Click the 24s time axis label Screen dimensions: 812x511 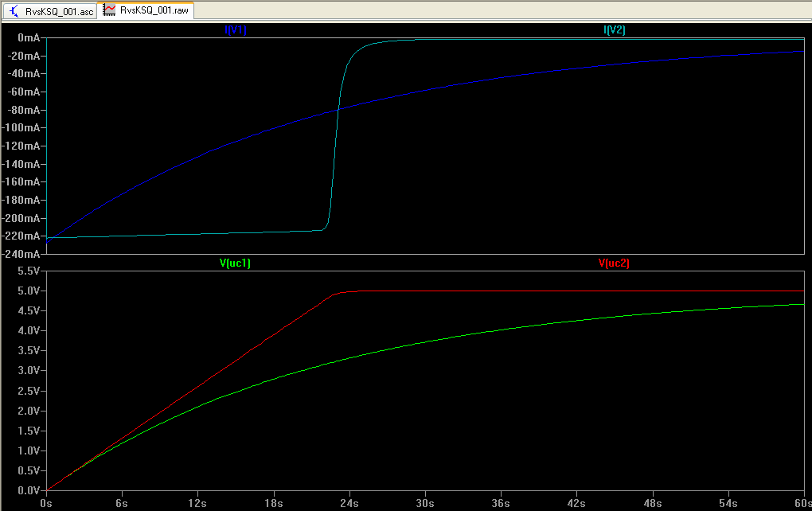[349, 503]
